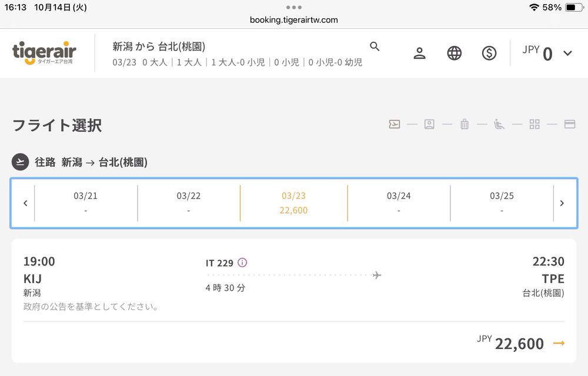
Task: Click the 政府の公告を基準としてください notice
Action: [91, 306]
